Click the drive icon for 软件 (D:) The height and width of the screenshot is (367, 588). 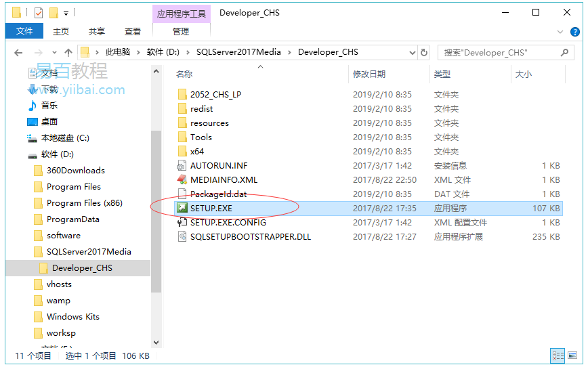coord(33,155)
